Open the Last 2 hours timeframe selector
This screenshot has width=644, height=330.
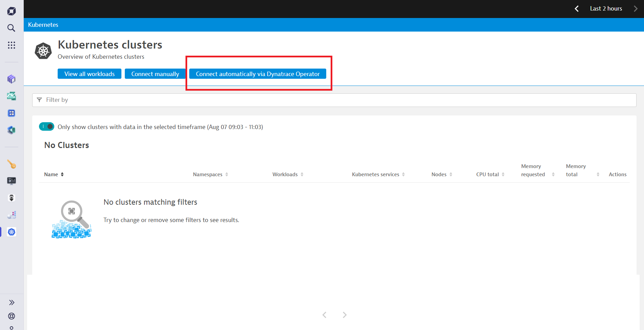tap(606, 9)
